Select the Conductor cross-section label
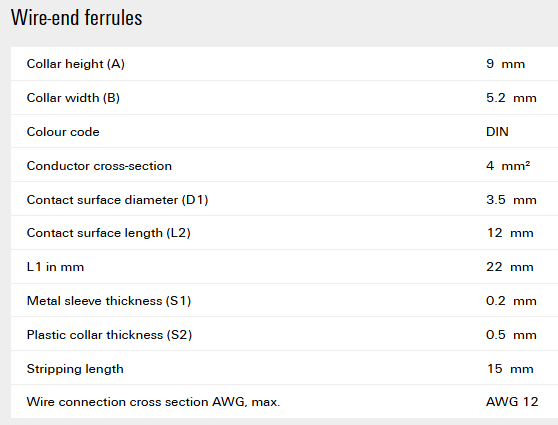558x425 pixels. 99,166
